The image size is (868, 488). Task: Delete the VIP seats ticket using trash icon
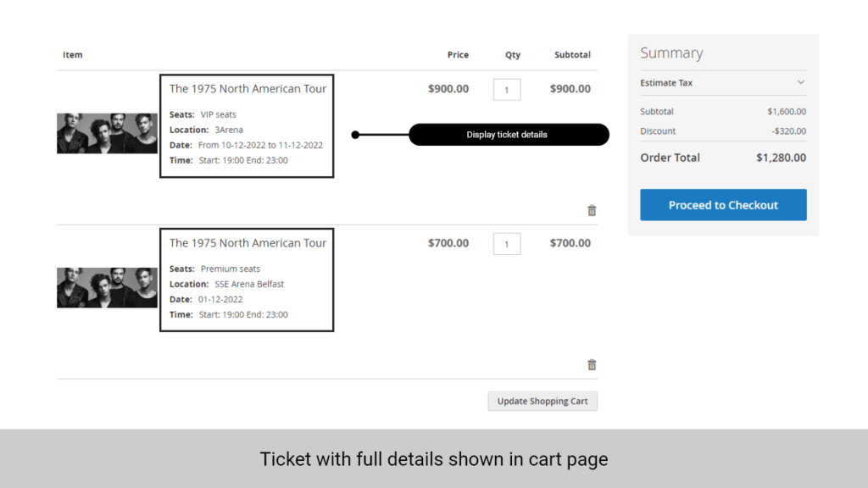point(592,210)
